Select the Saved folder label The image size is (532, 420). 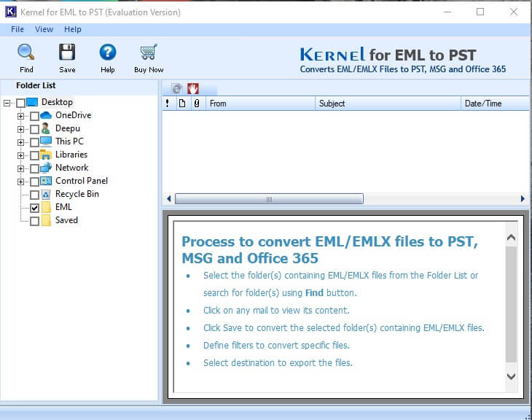(66, 220)
